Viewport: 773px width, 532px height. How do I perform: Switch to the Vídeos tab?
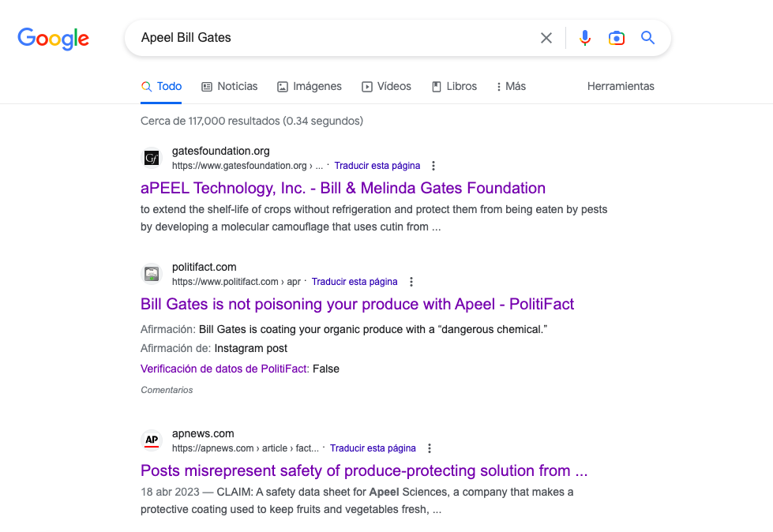pos(387,86)
